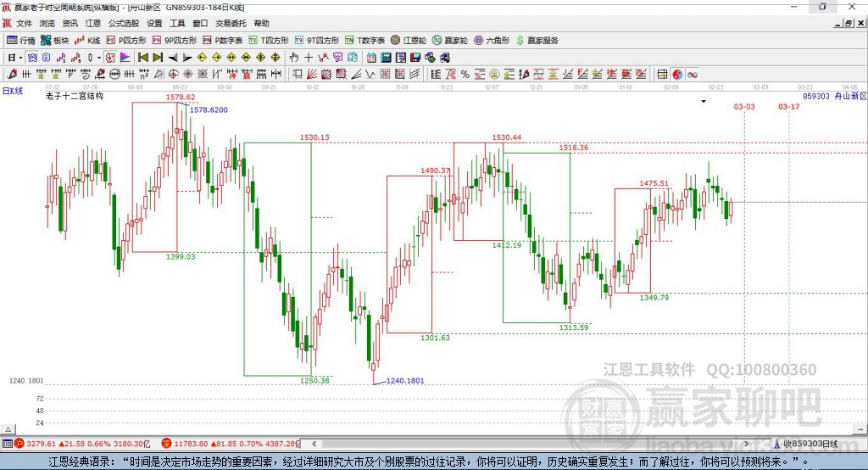
Task: Click the 859303 舟山新区 stock label
Action: click(834, 96)
